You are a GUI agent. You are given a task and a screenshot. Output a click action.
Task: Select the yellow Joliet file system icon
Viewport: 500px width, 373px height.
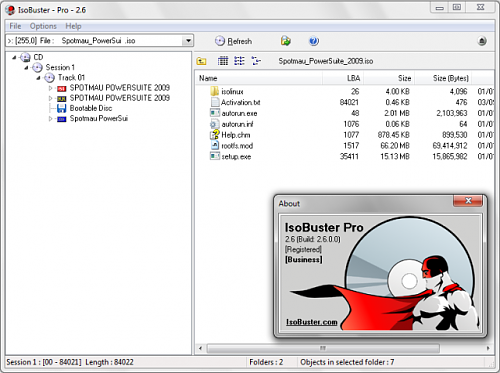(x=62, y=99)
